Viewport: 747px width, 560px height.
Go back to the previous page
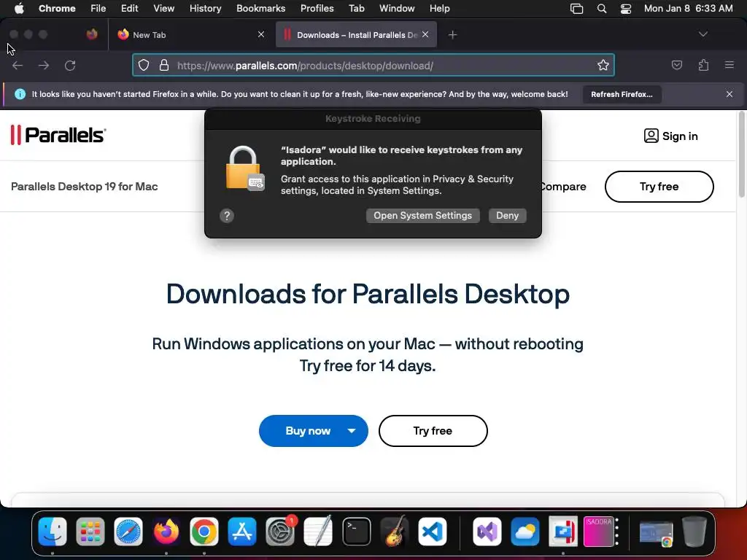[18, 66]
